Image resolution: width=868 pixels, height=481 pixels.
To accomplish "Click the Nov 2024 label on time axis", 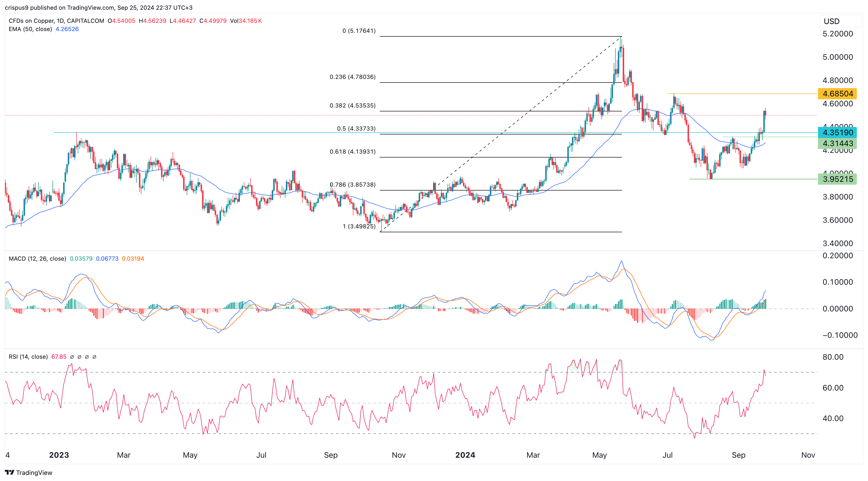I will [x=808, y=455].
